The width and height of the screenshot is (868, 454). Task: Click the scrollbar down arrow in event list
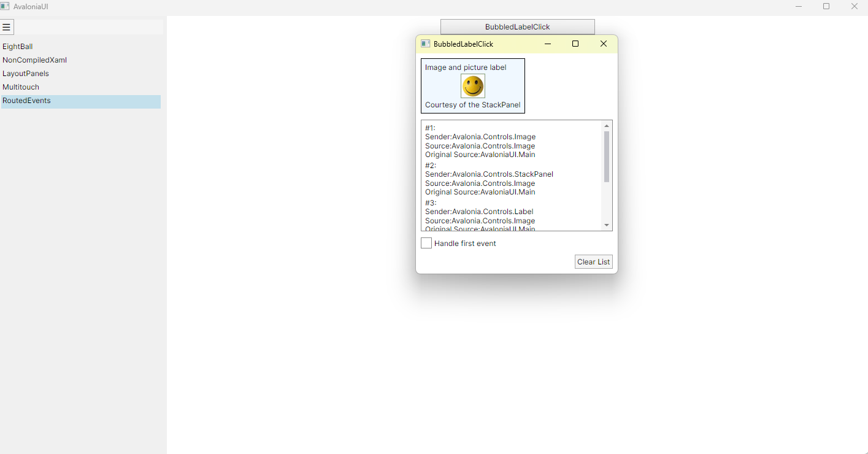607,225
